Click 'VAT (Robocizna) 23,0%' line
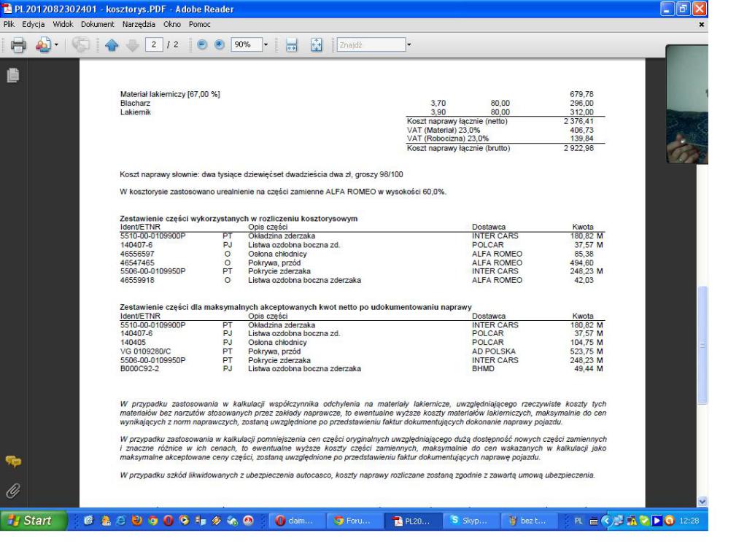 tap(448, 139)
